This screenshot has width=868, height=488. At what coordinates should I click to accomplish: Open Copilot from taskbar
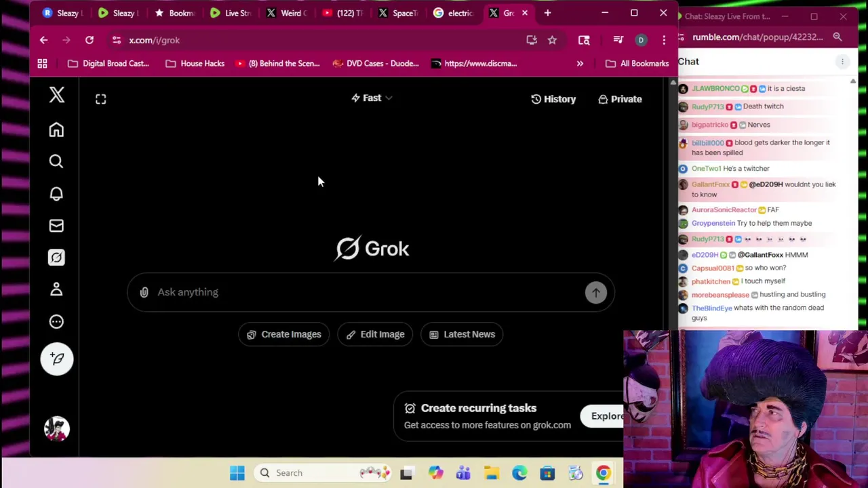coord(435,473)
